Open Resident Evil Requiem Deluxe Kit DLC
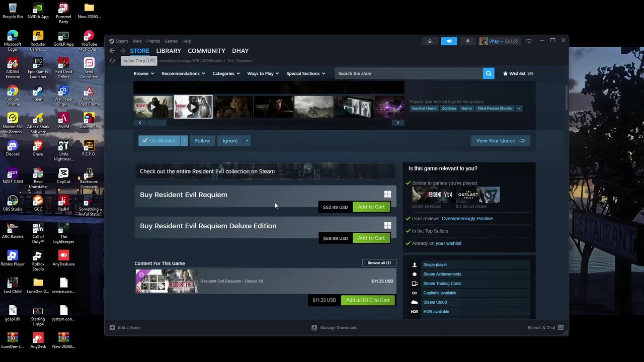 click(x=265, y=281)
